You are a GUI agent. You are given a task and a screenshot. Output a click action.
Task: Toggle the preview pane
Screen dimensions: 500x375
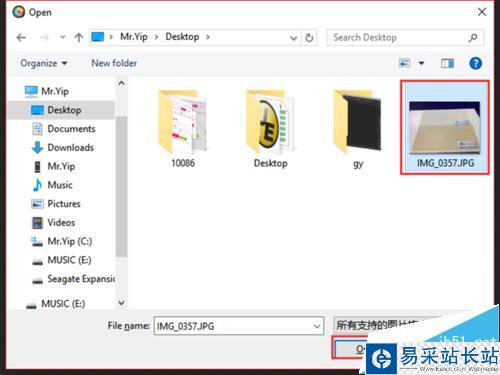click(447, 63)
